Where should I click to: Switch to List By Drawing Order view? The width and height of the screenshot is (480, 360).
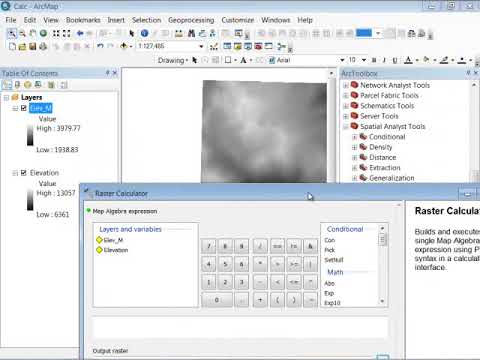[7, 85]
